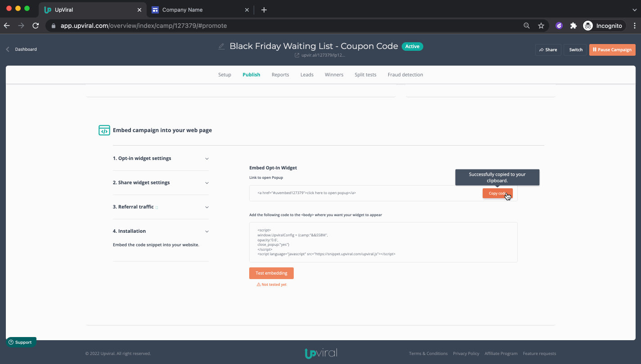
Task: Click 'Embed Opt-In Widget' heading text
Action: point(273,168)
